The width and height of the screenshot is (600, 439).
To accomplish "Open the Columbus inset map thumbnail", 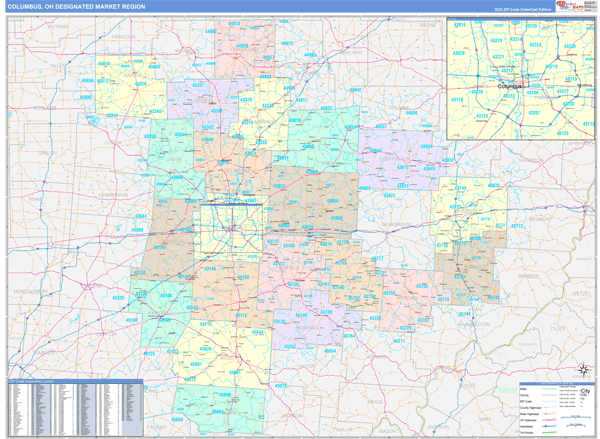I will click(521, 78).
